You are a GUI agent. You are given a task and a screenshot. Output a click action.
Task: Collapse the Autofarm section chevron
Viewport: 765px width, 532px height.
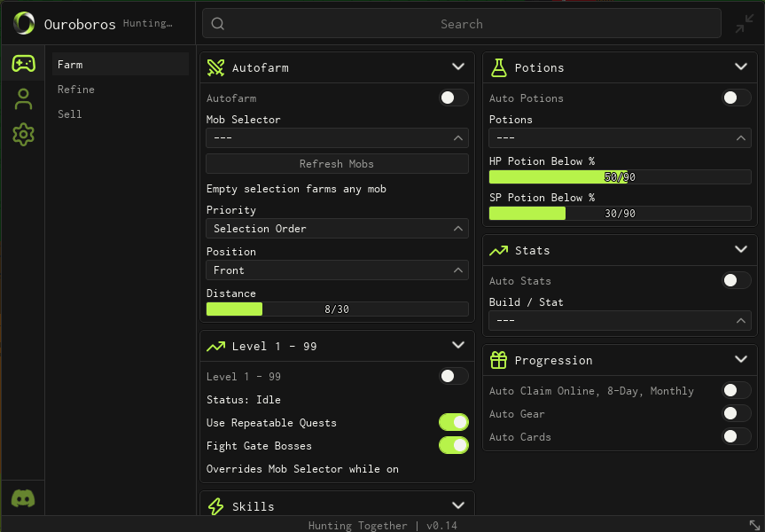(458, 66)
